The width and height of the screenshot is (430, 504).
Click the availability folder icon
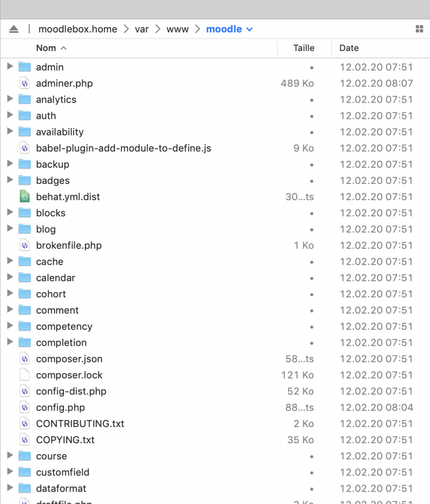[25, 132]
